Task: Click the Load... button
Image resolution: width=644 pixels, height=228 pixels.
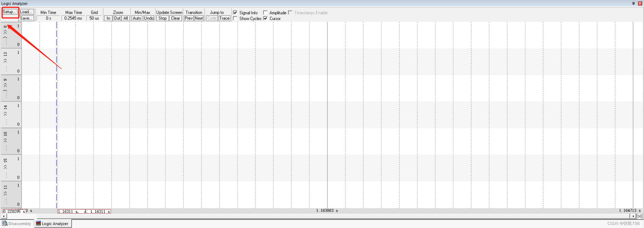Action: pos(26,12)
